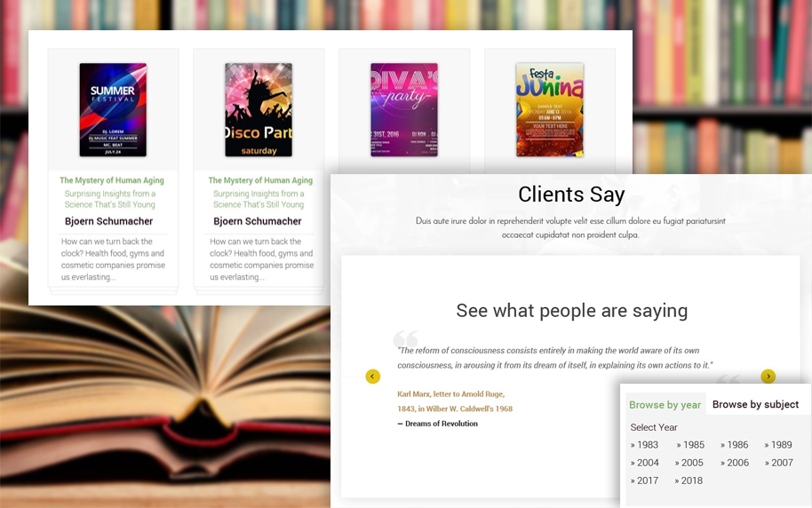This screenshot has width=812, height=508.
Task: Select the Festa Junina poster thumbnail
Action: coord(550,110)
